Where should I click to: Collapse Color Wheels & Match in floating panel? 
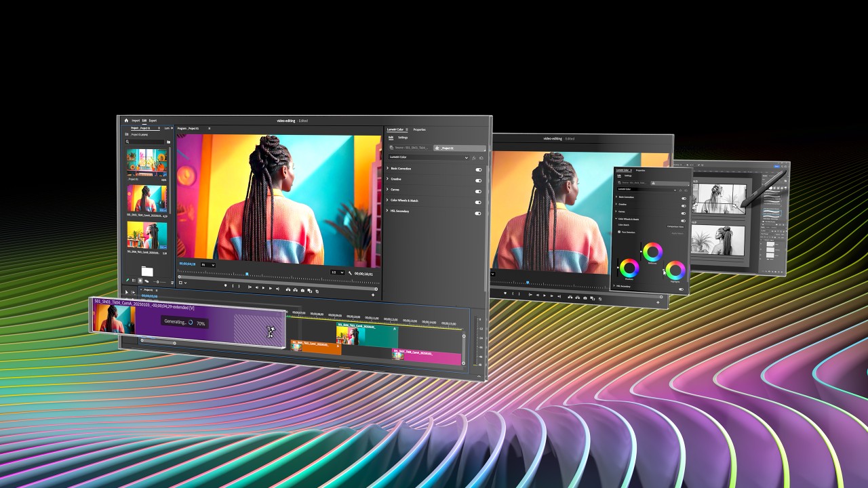616,219
